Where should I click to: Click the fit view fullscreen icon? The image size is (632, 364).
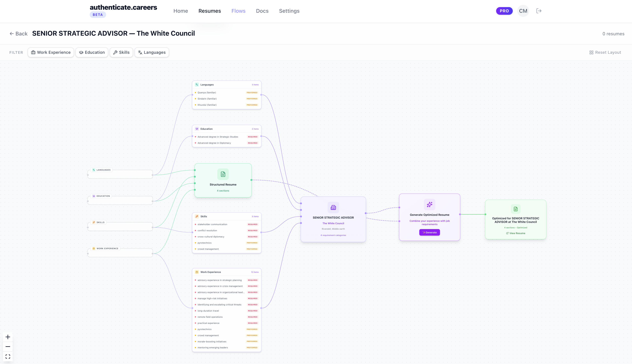pos(8,356)
